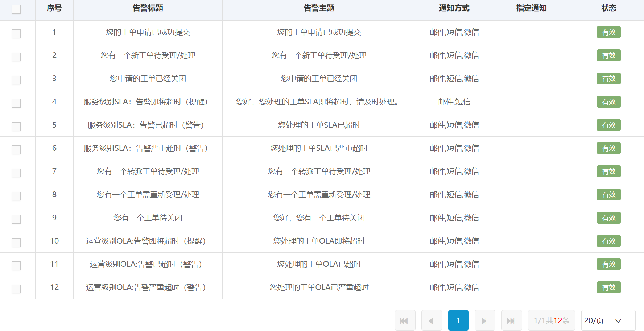The height and width of the screenshot is (331, 644).
Task: Click the 通知方式 column header
Action: coord(454,8)
